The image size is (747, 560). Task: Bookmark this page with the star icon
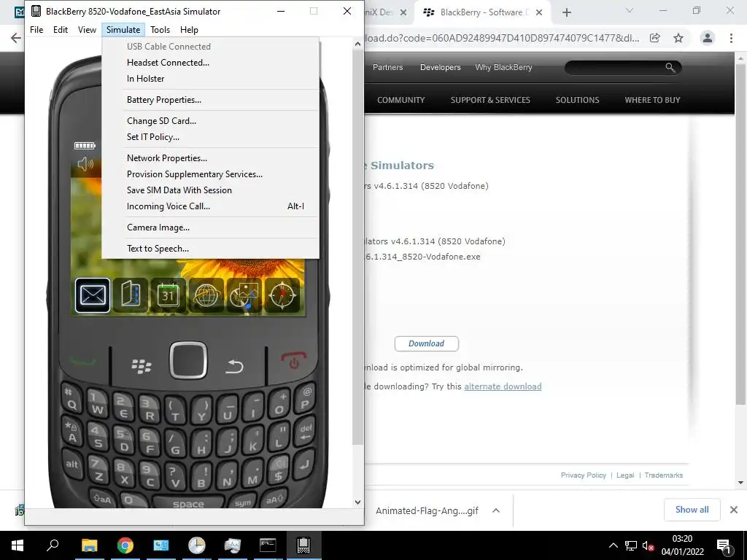pyautogui.click(x=678, y=38)
